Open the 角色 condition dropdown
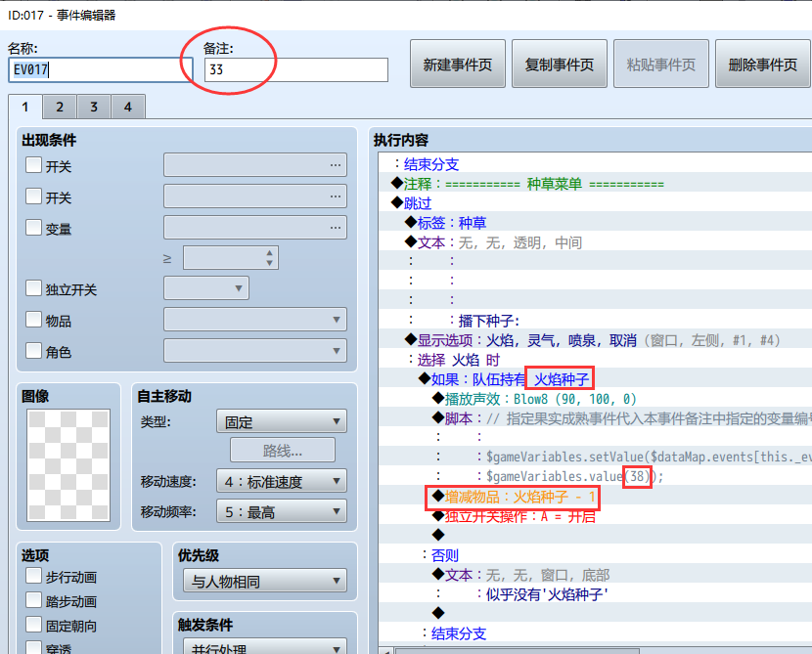812x654 pixels. (x=255, y=350)
